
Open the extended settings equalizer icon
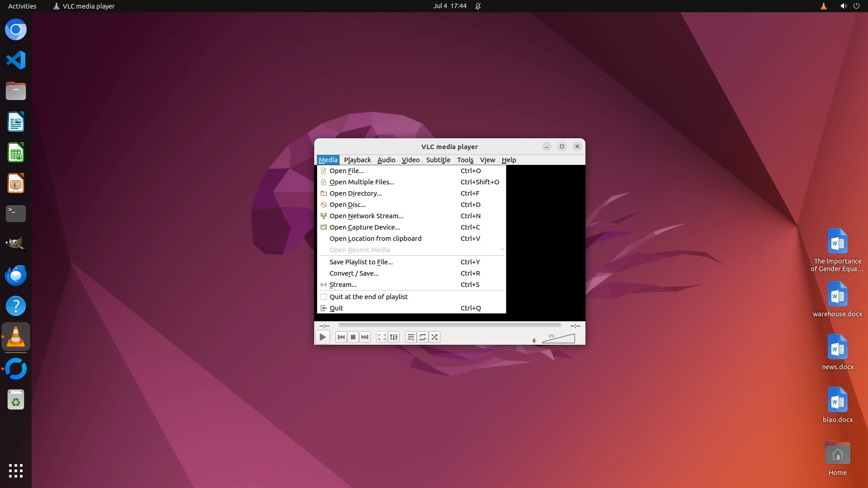(394, 337)
